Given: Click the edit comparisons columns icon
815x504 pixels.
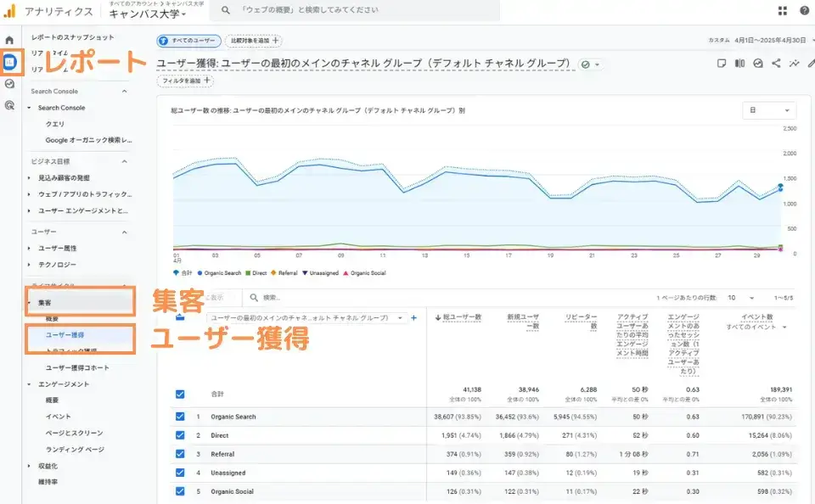Looking at the screenshot, I should click(739, 63).
